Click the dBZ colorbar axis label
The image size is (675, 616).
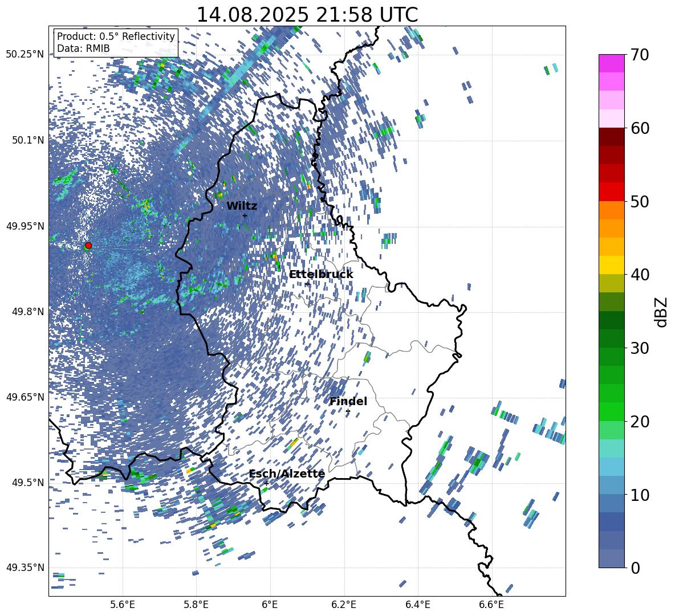[662, 312]
